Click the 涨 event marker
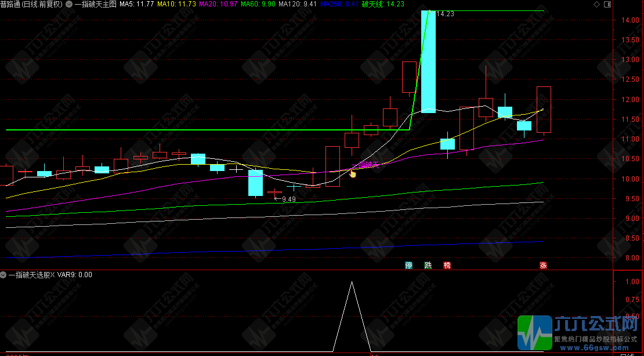The width and height of the screenshot is (644, 356). tap(543, 265)
